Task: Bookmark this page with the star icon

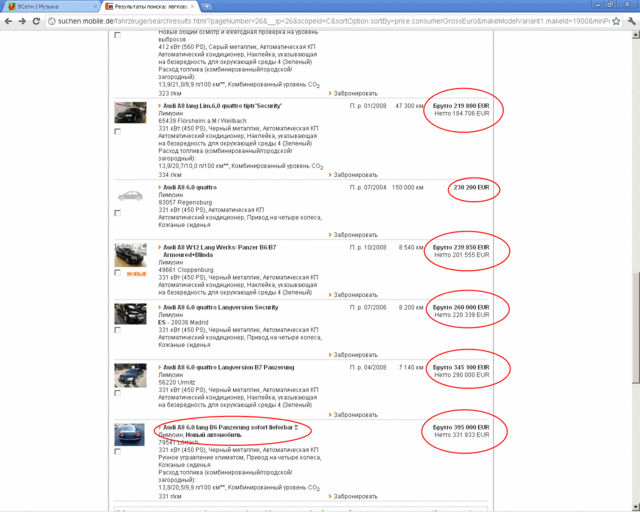Action: 616,21
